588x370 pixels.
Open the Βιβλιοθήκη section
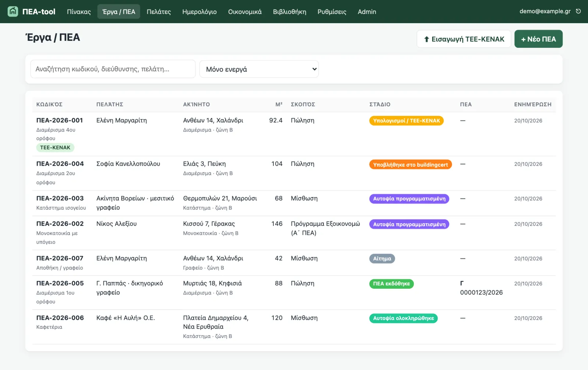pos(290,12)
